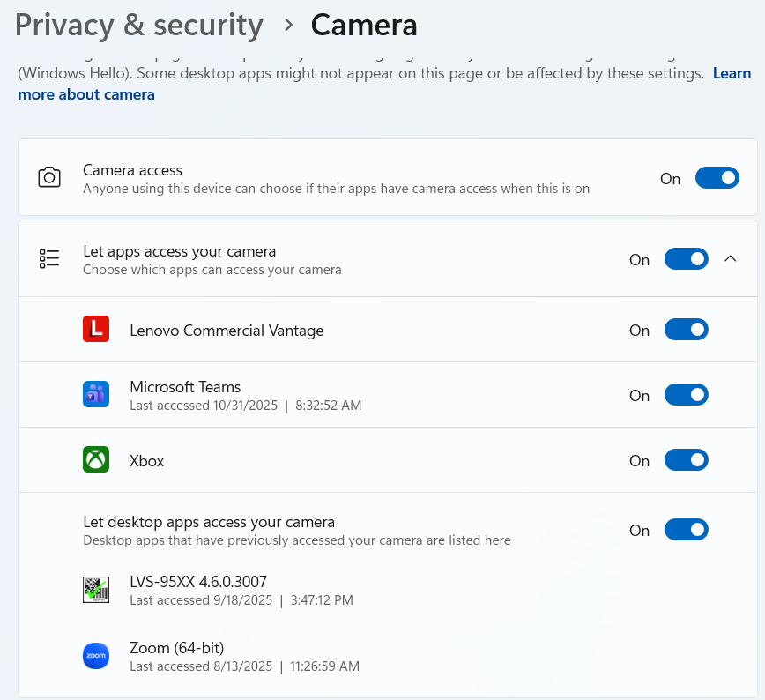Viewport: 765px width, 700px height.
Task: Click the Microsoft Teams name
Action: click(x=185, y=387)
